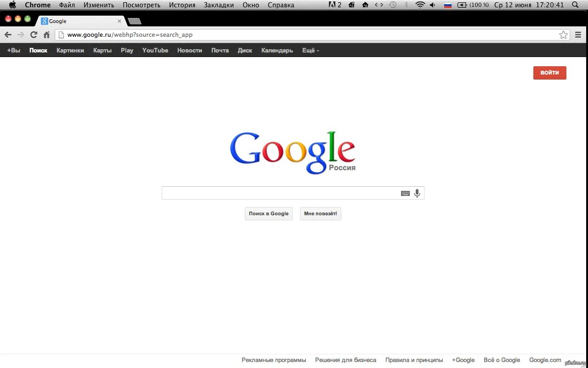
Task: Click the battery status icon
Action: tap(462, 5)
